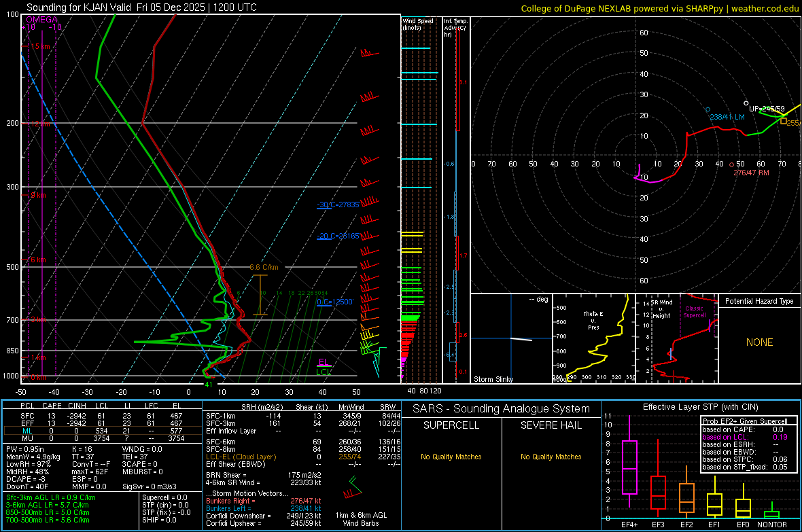The image size is (802, 532).
Task: Click 'Prob EF2+ Given Supercell' box header
Action: [745, 421]
